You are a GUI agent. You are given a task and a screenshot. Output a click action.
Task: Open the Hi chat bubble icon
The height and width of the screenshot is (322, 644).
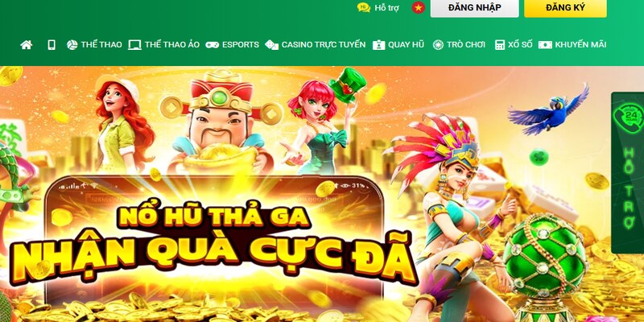click(364, 7)
